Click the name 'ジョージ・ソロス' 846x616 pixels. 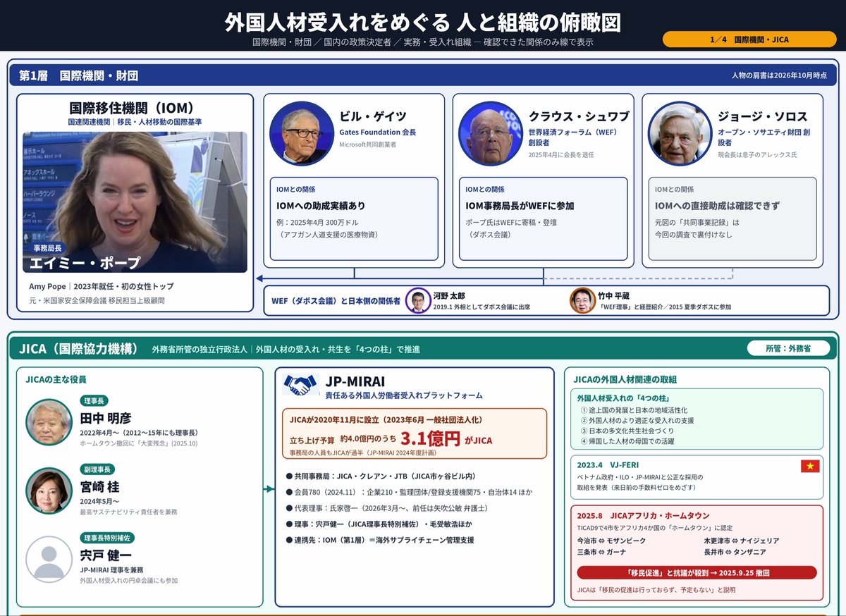click(x=762, y=116)
